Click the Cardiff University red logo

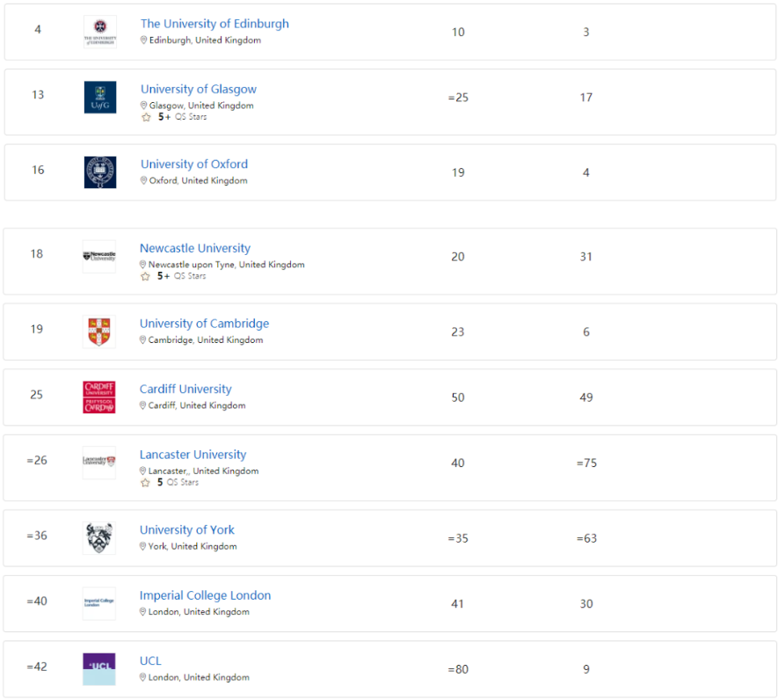pyautogui.click(x=99, y=397)
